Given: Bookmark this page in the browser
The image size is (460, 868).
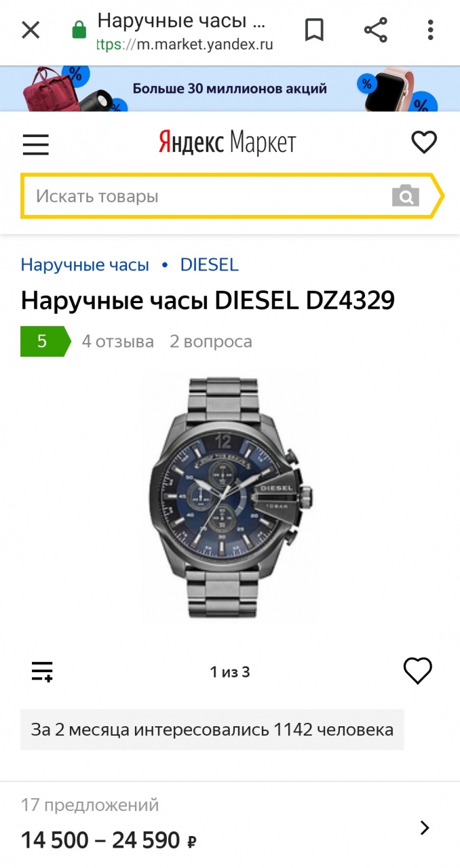Looking at the screenshot, I should point(314,30).
